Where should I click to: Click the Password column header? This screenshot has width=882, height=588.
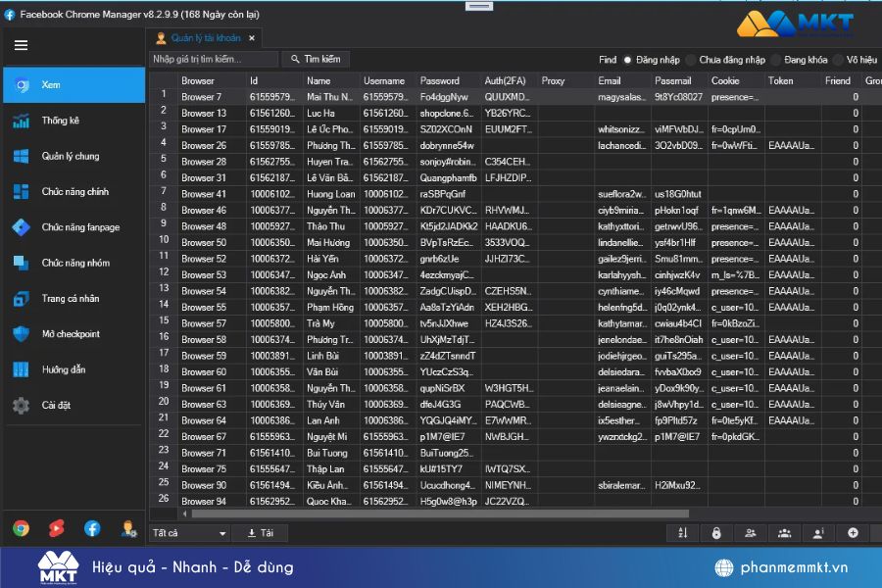point(448,81)
